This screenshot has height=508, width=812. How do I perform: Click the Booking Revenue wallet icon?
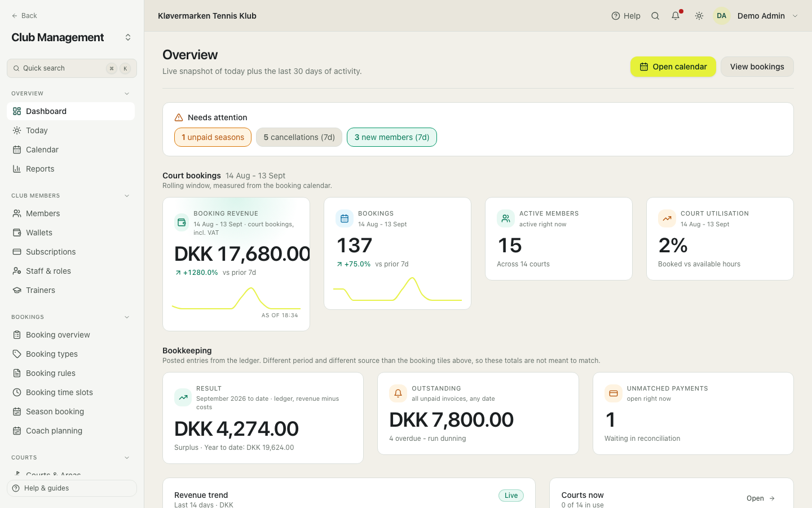click(182, 222)
